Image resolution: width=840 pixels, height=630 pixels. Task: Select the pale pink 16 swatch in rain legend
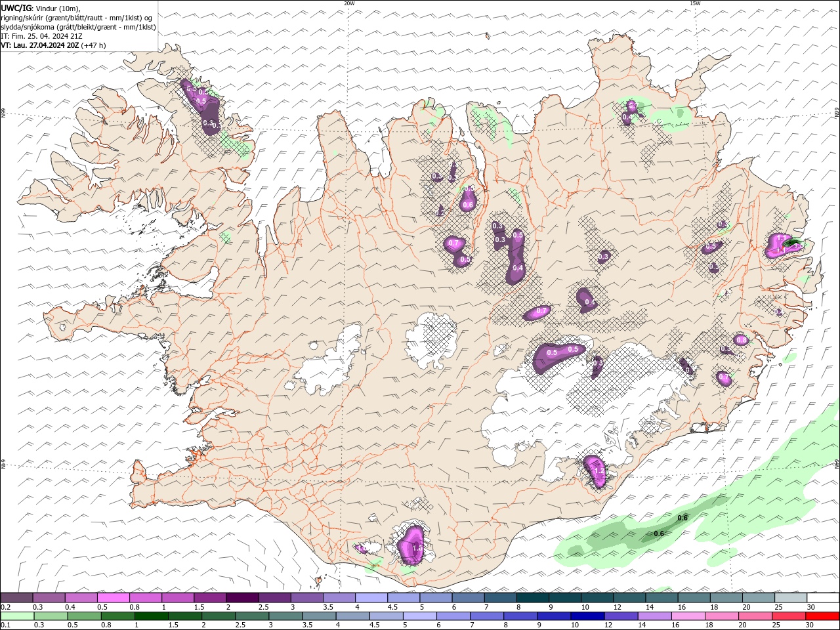point(687,616)
